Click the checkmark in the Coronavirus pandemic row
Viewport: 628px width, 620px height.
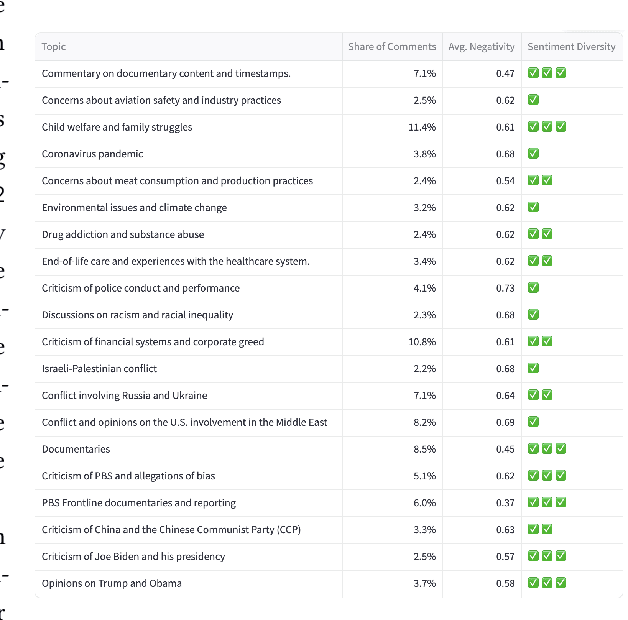(534, 154)
